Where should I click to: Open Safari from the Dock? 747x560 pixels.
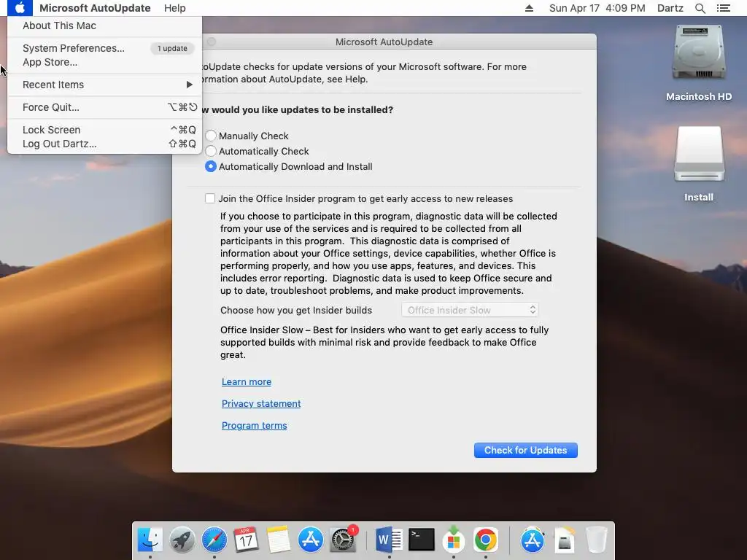pos(214,540)
